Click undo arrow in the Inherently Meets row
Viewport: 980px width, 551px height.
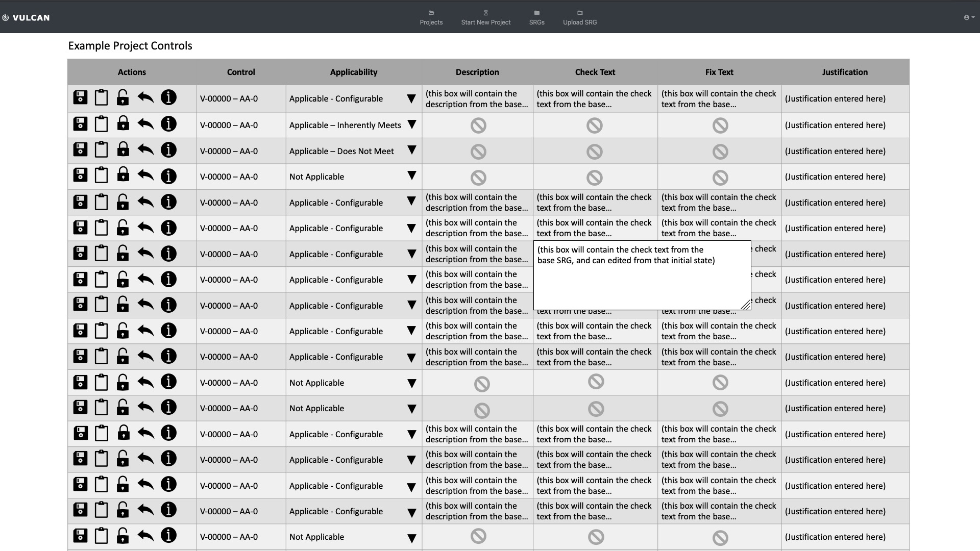(x=145, y=124)
